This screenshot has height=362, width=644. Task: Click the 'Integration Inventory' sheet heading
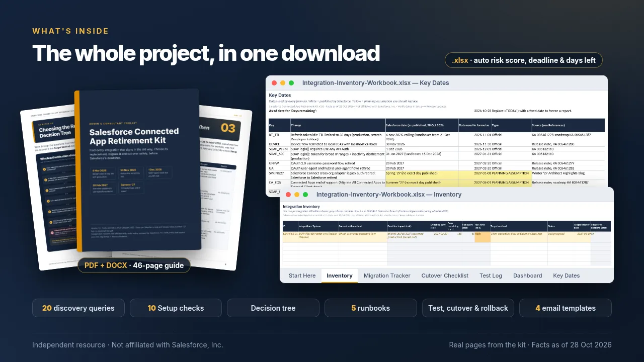tap(301, 207)
